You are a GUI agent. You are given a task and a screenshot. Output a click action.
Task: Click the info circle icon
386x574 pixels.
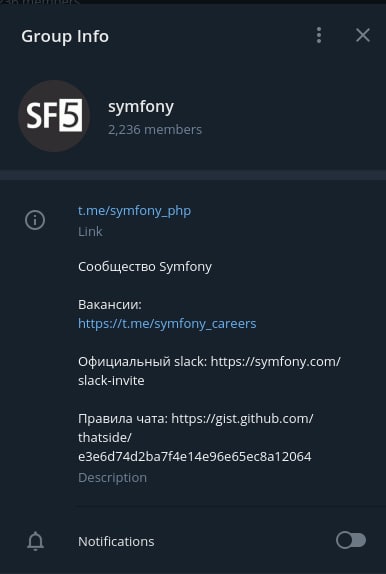[x=35, y=220]
